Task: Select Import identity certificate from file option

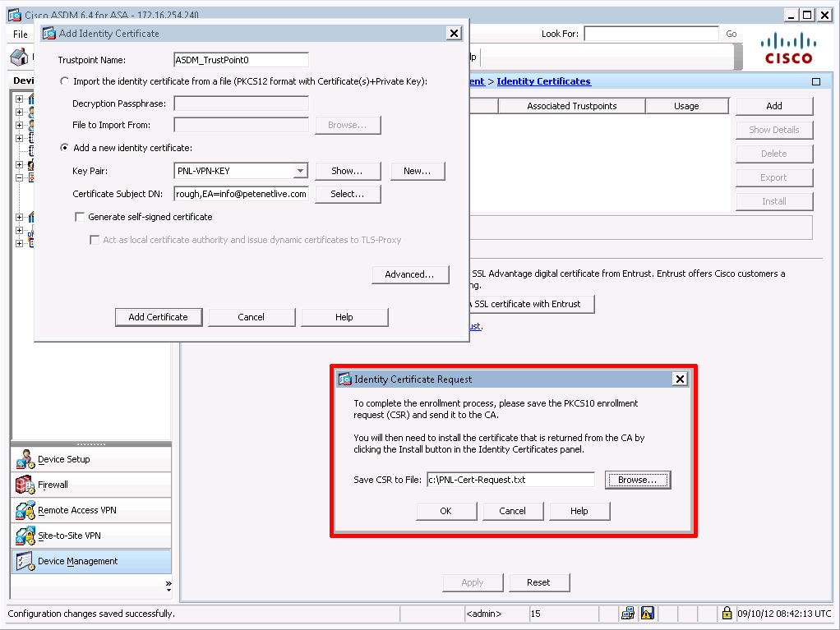Action: (64, 81)
